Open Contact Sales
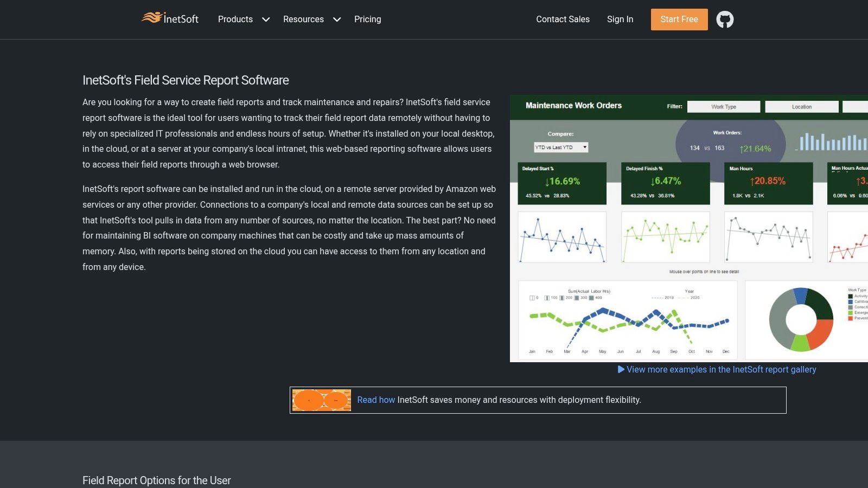 click(x=563, y=19)
